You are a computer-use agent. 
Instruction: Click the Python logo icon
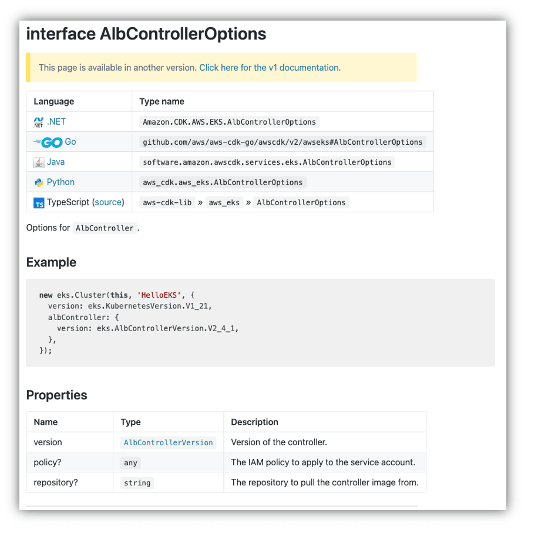tap(39, 182)
